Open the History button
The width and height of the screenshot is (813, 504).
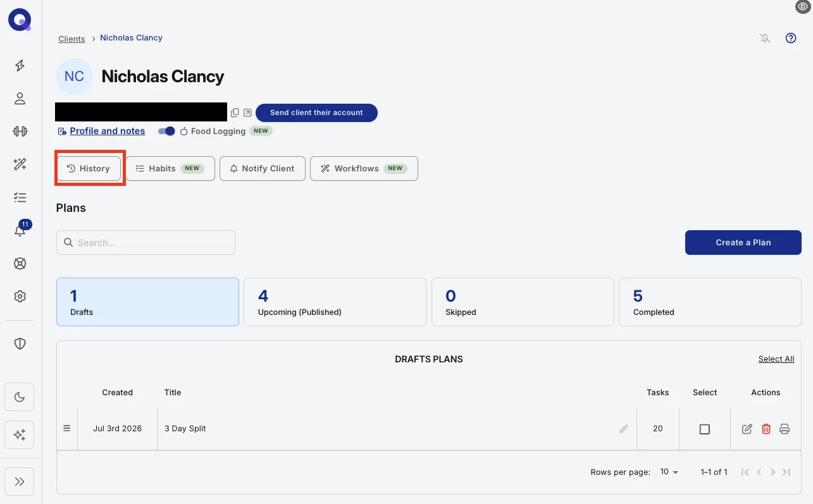(89, 168)
